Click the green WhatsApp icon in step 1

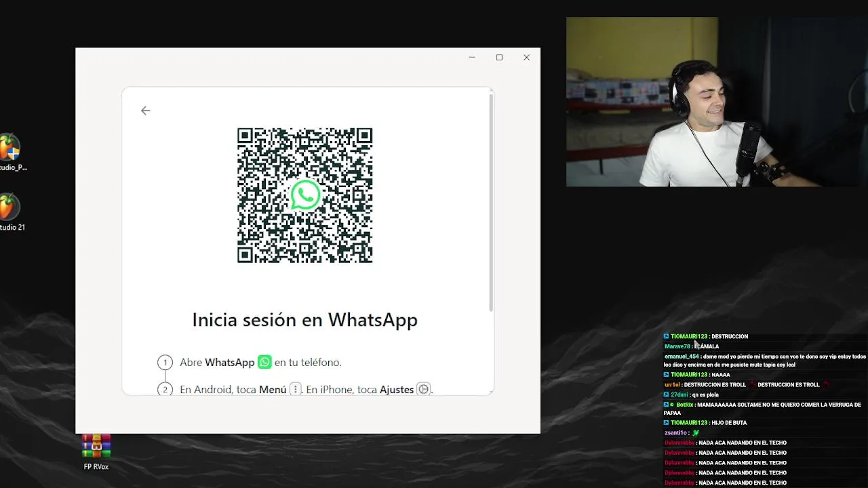coord(264,362)
